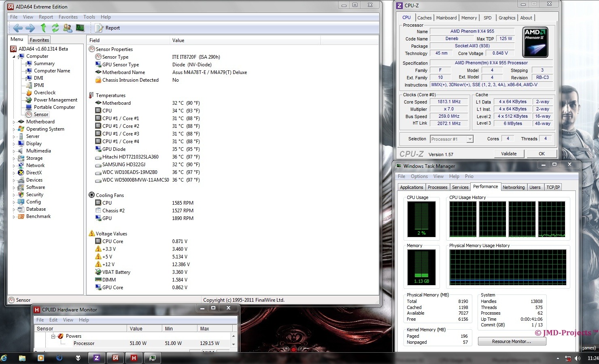Select the Chassis #2 fan row
599x364 pixels.
[144, 211]
